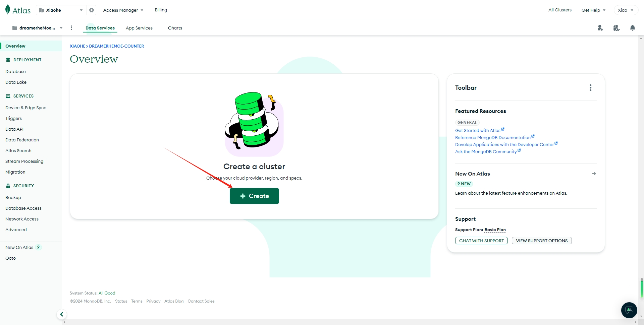Open Database Access in the sidebar
The width and height of the screenshot is (644, 325).
23,208
